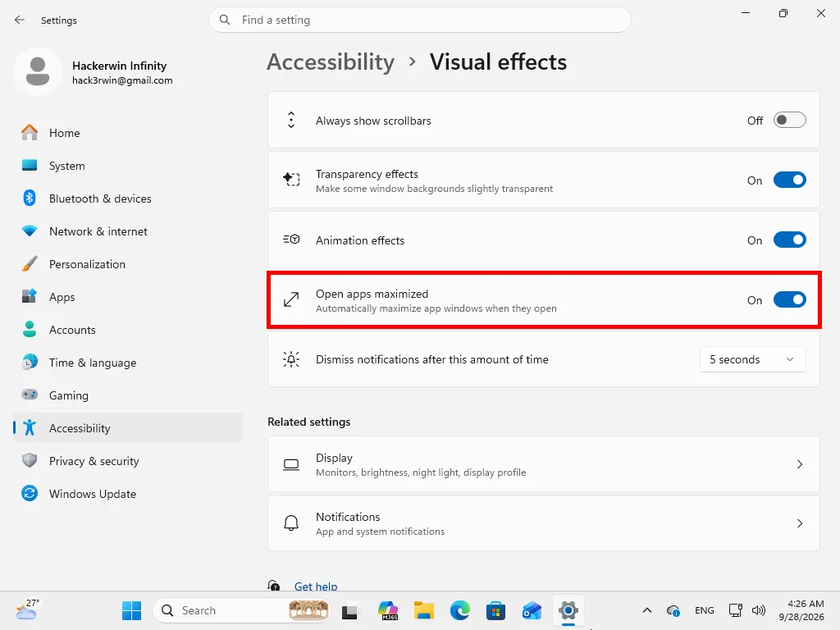The width and height of the screenshot is (840, 630).
Task: Launch Microsoft Edge from the taskbar
Action: (x=459, y=610)
